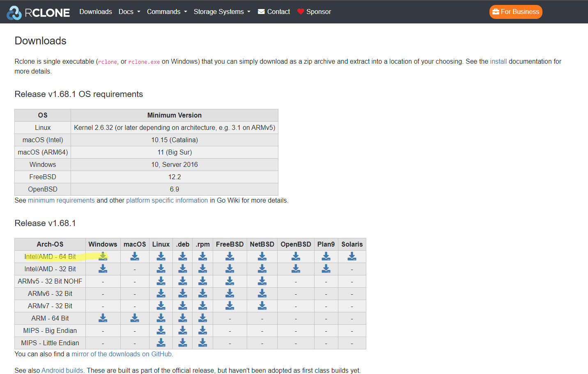Click the Downloads page heading

(41, 41)
